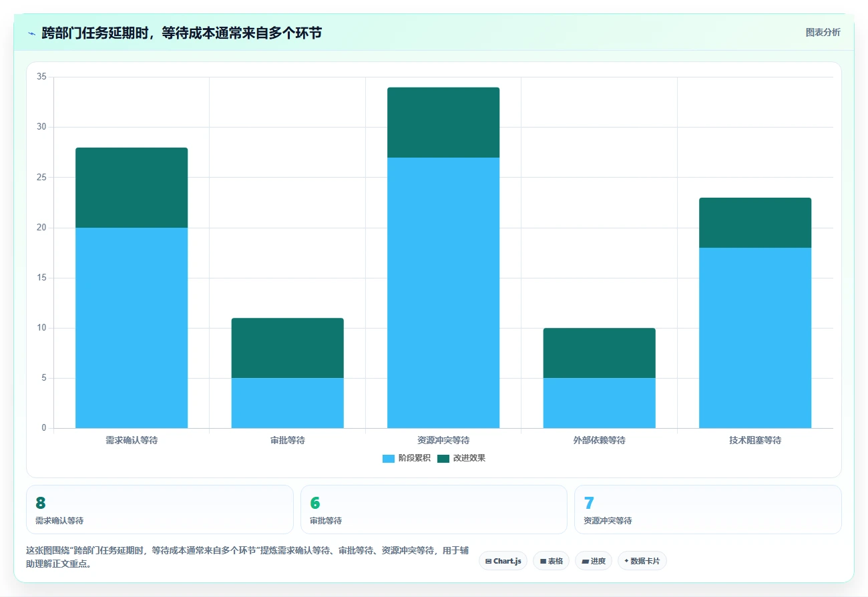The image size is (868, 597).
Task: Click the dark green 改进效果 legend swatch
Action: [x=443, y=458]
